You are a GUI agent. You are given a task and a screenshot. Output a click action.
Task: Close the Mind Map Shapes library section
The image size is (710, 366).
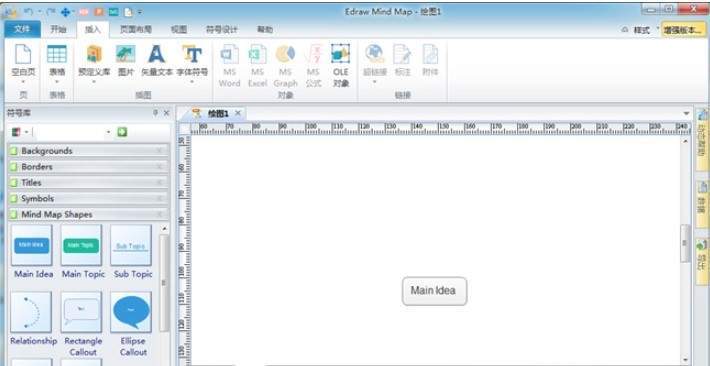point(159,214)
